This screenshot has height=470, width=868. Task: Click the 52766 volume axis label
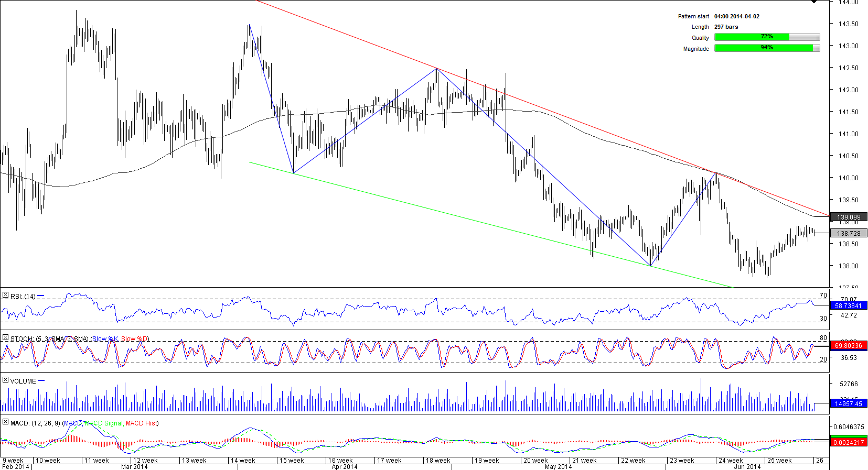pos(849,384)
